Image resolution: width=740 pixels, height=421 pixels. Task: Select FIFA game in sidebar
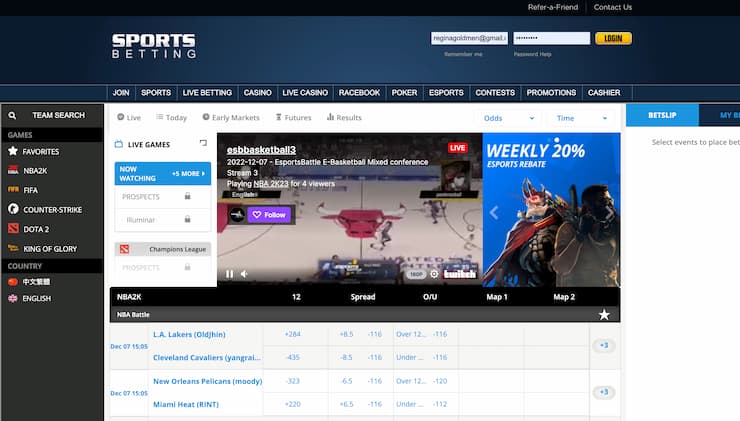30,190
